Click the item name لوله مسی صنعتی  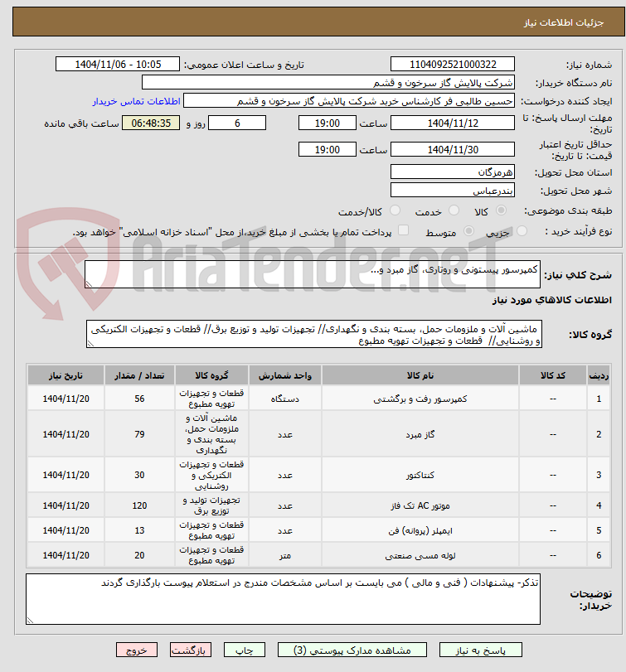click(x=420, y=555)
